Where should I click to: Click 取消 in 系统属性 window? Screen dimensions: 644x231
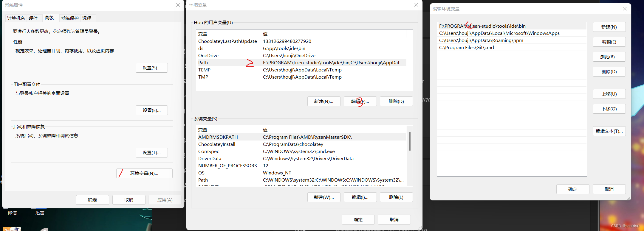(x=129, y=200)
